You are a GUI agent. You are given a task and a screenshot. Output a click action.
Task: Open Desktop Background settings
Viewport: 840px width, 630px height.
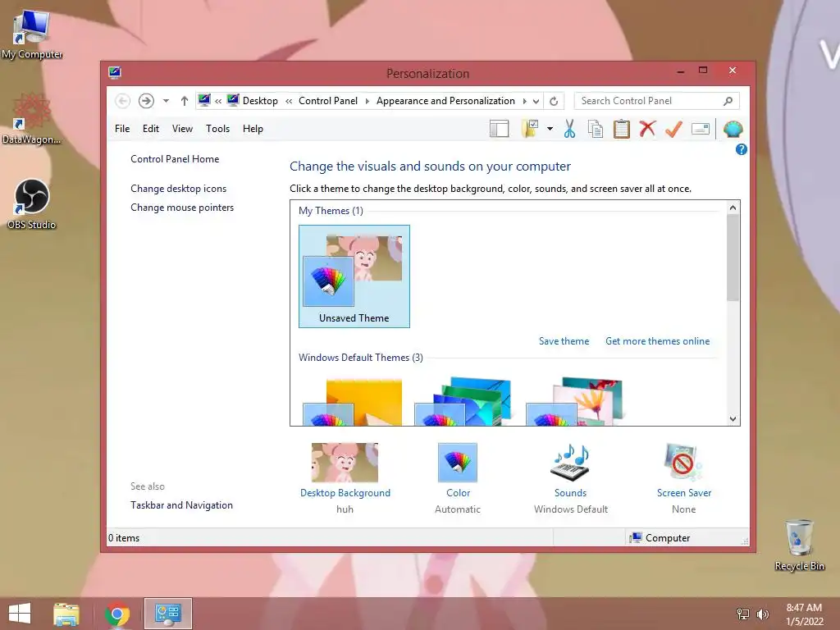pos(345,463)
